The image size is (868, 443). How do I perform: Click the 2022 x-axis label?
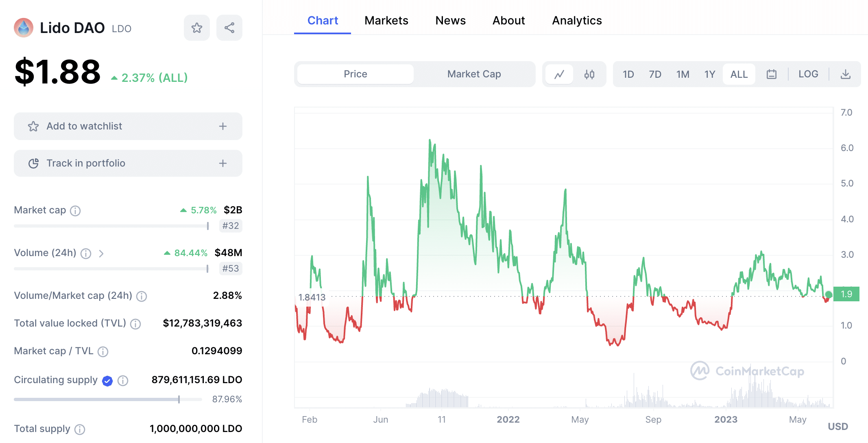pos(508,420)
